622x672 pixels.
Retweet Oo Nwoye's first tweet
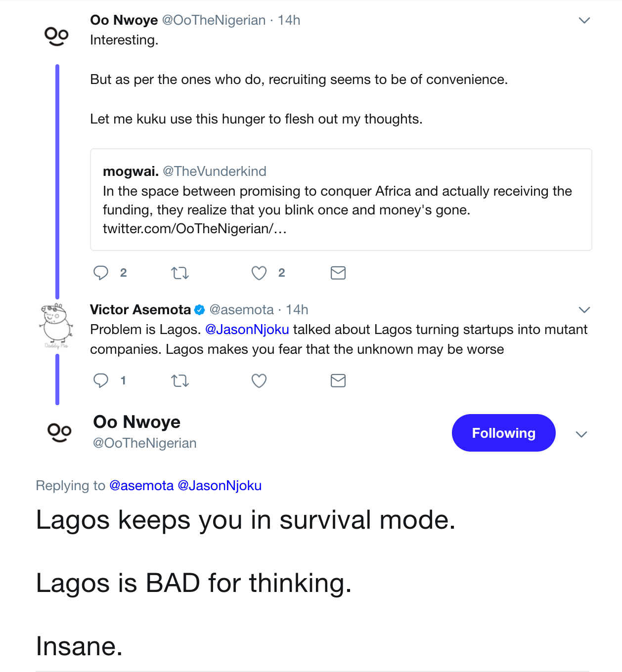click(x=180, y=273)
